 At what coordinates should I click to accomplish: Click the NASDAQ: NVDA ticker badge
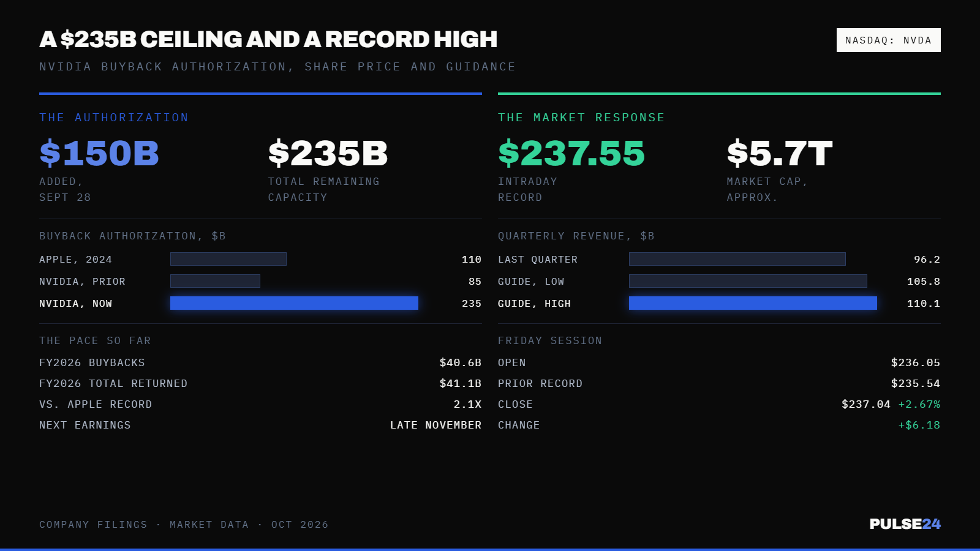(889, 40)
